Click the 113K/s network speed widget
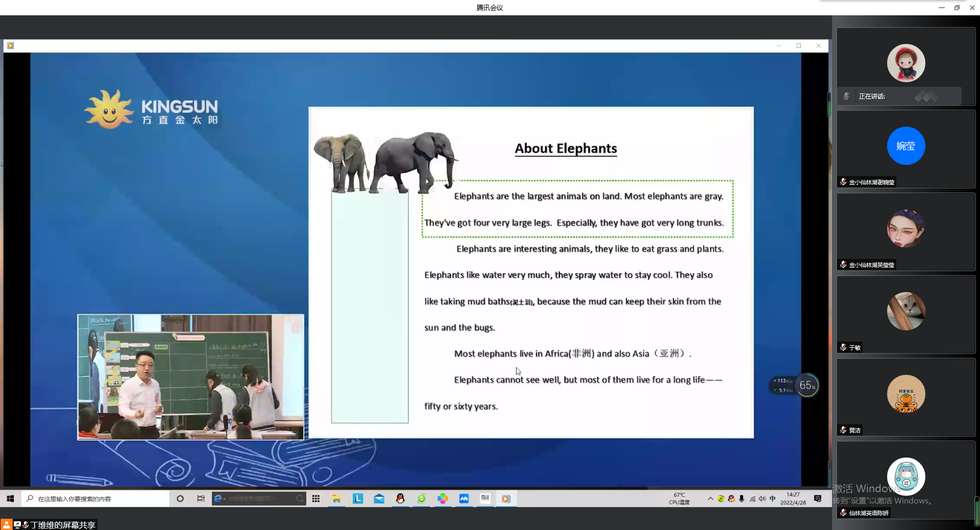Viewport: 980px width, 530px height. 782,386
